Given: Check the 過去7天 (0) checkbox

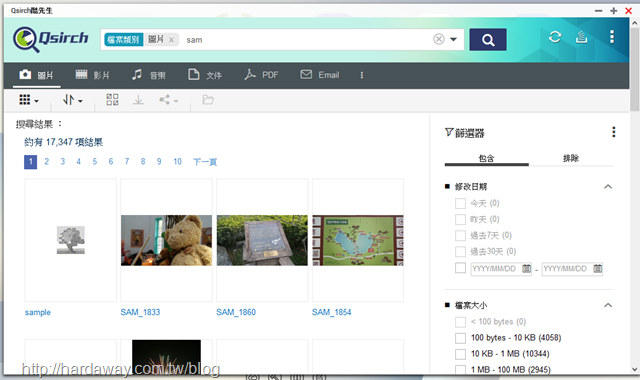Looking at the screenshot, I should [460, 236].
